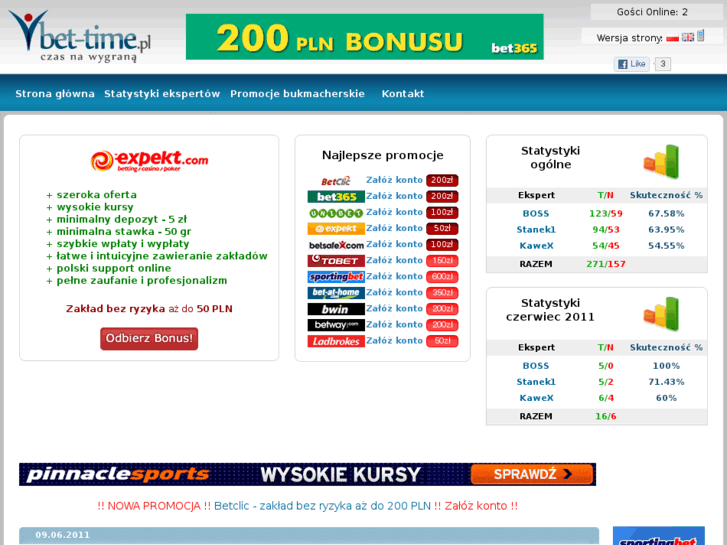Click the 200zł badge for BetClic
Image resolution: width=727 pixels, height=545 pixels.
pos(442,180)
